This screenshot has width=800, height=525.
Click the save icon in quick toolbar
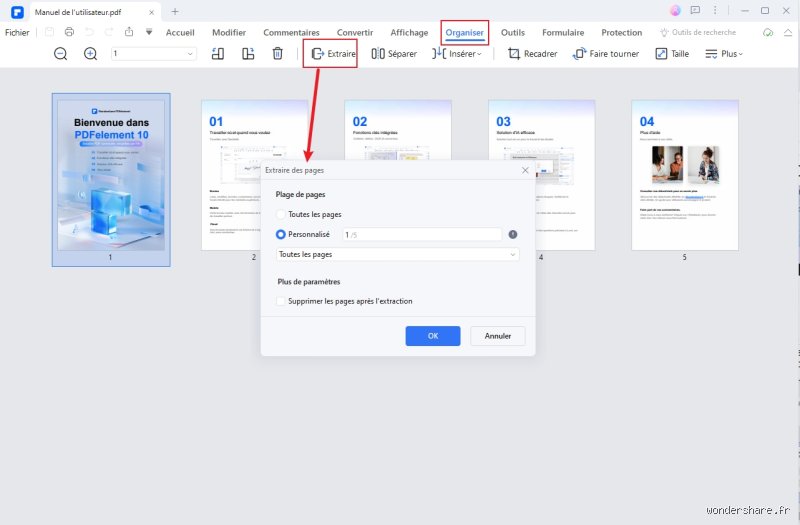click(49, 32)
